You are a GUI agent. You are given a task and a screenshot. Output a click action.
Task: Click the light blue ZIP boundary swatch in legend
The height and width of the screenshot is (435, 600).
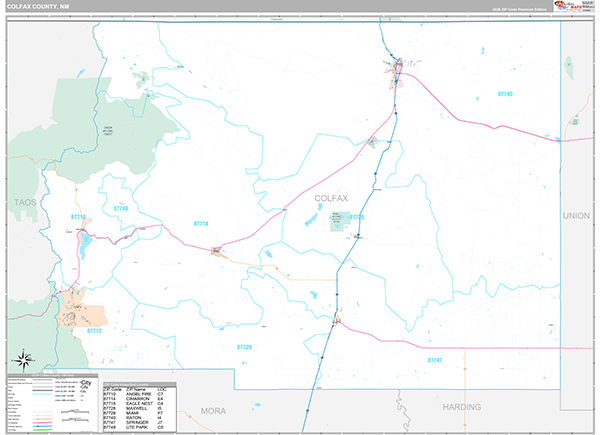point(42,394)
